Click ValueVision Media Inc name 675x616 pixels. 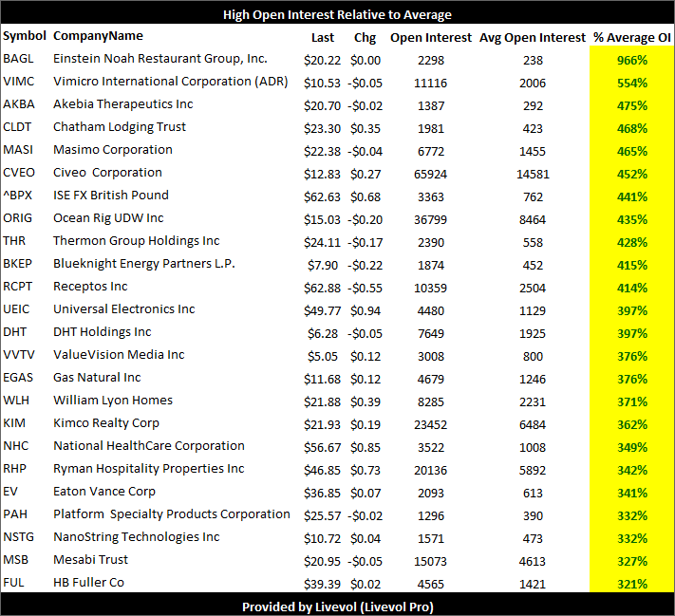[119, 355]
